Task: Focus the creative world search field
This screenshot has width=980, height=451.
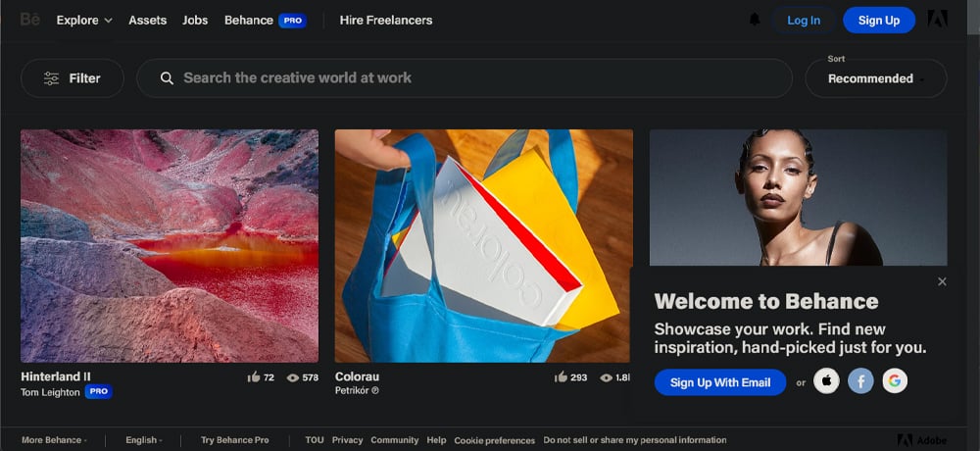Action: click(x=464, y=78)
